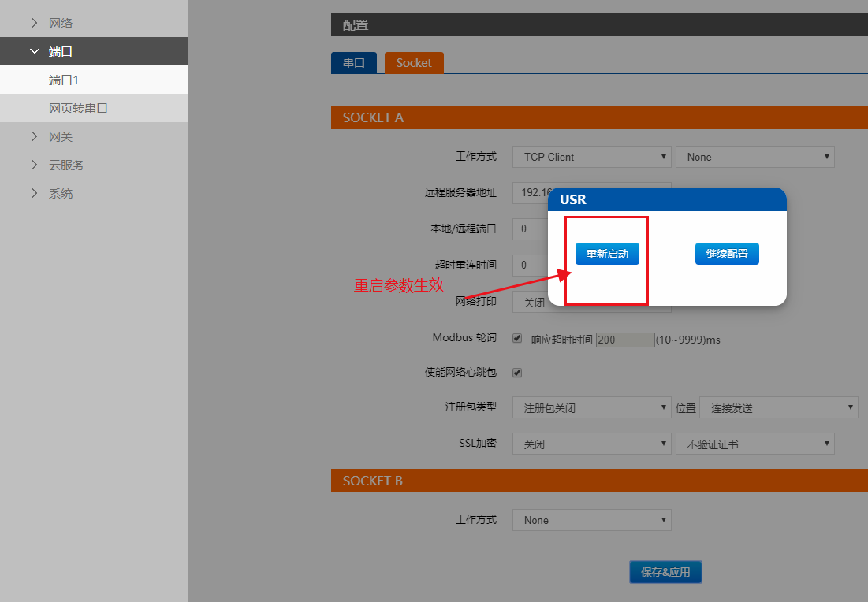Toggle the 使能网络心跳包 checkbox
This screenshot has width=868, height=602.
(x=517, y=373)
